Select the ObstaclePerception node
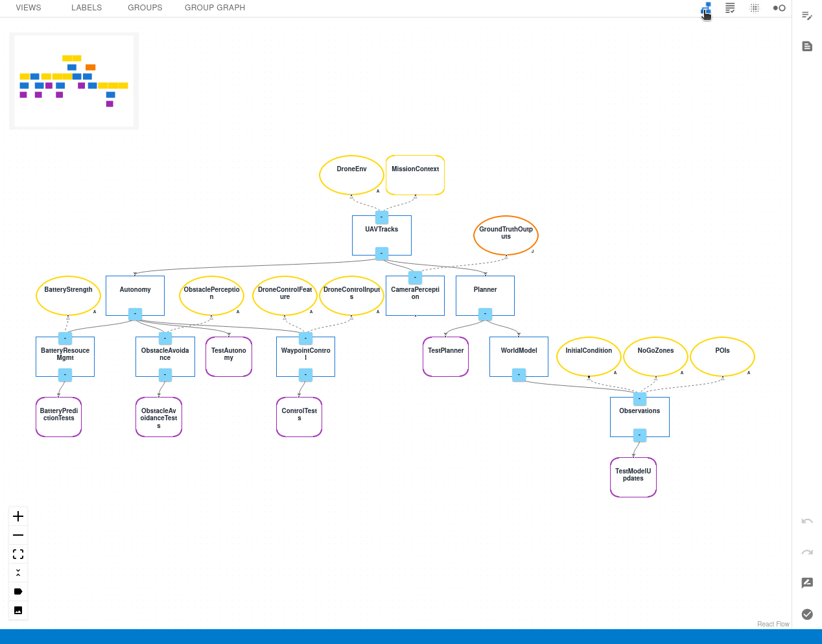 click(211, 296)
